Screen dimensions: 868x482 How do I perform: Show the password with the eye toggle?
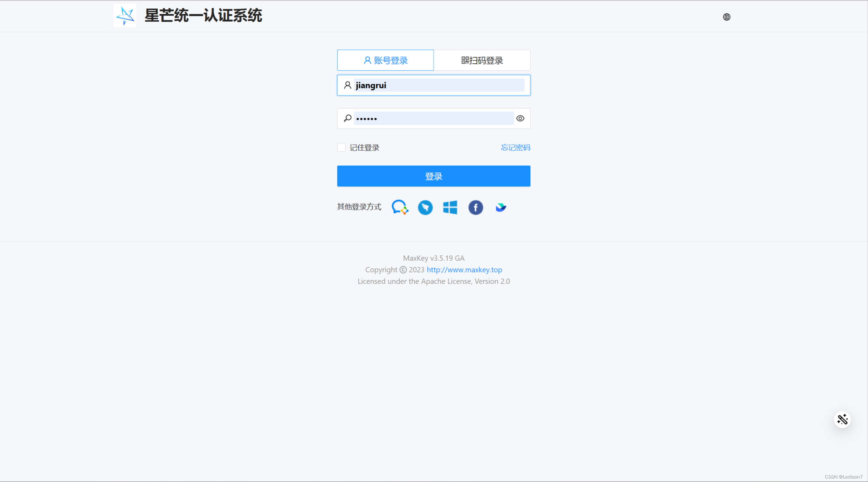(520, 118)
